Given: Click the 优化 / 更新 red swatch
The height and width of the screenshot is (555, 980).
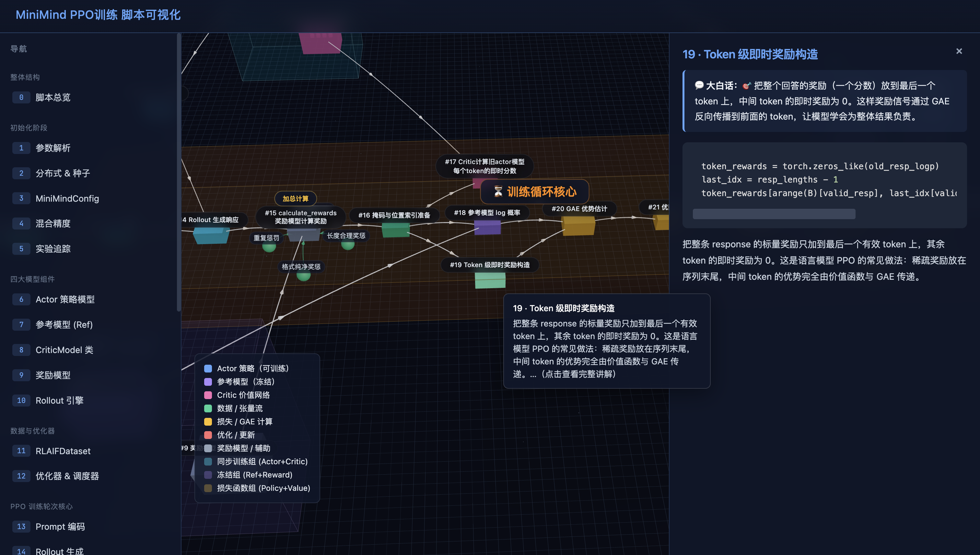Looking at the screenshot, I should 208,435.
